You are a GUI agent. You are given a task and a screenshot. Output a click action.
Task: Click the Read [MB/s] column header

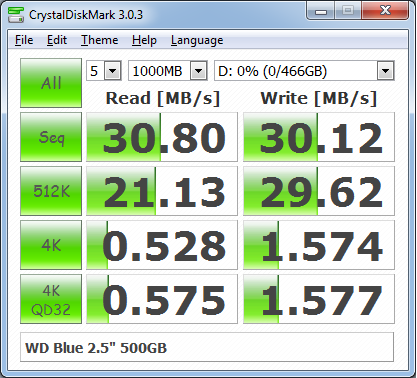pyautogui.click(x=163, y=98)
